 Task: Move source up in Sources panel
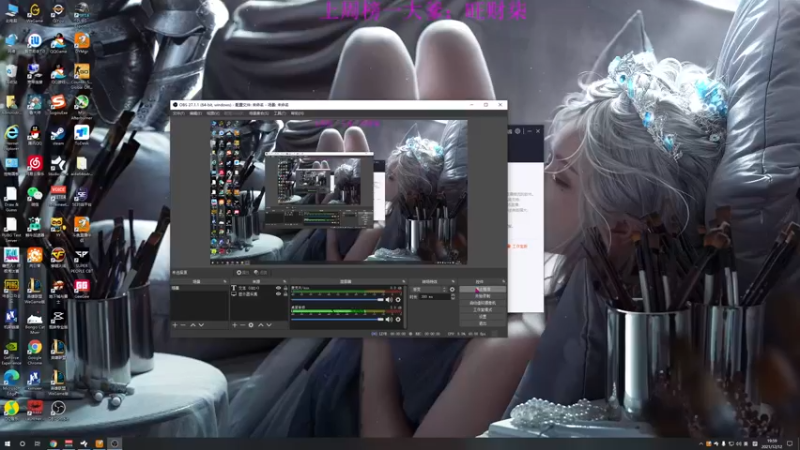pyautogui.click(x=261, y=325)
